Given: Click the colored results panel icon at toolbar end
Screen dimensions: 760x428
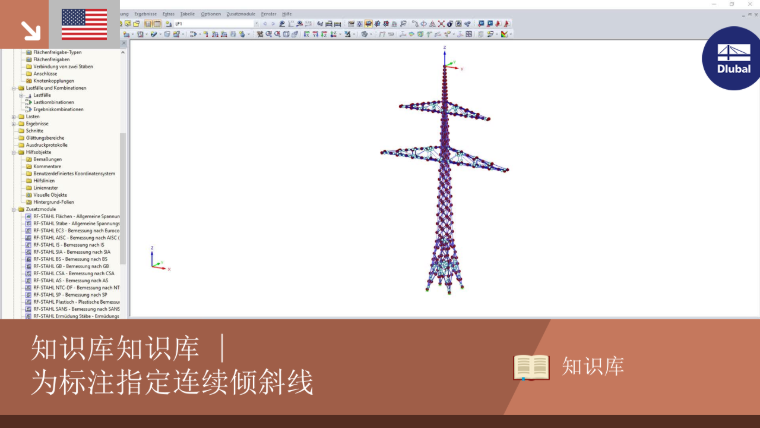Looking at the screenshot, I should [x=505, y=34].
